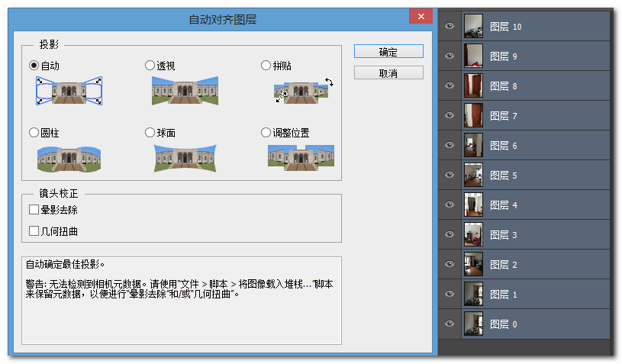Select the 图层 2 thumbnail
Screen dimensions: 622x364
tap(474, 264)
